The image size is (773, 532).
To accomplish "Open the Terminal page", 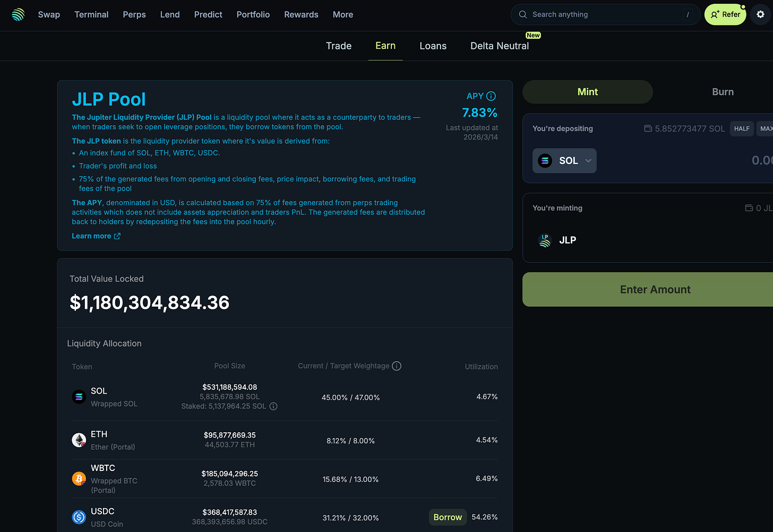I will click(91, 14).
